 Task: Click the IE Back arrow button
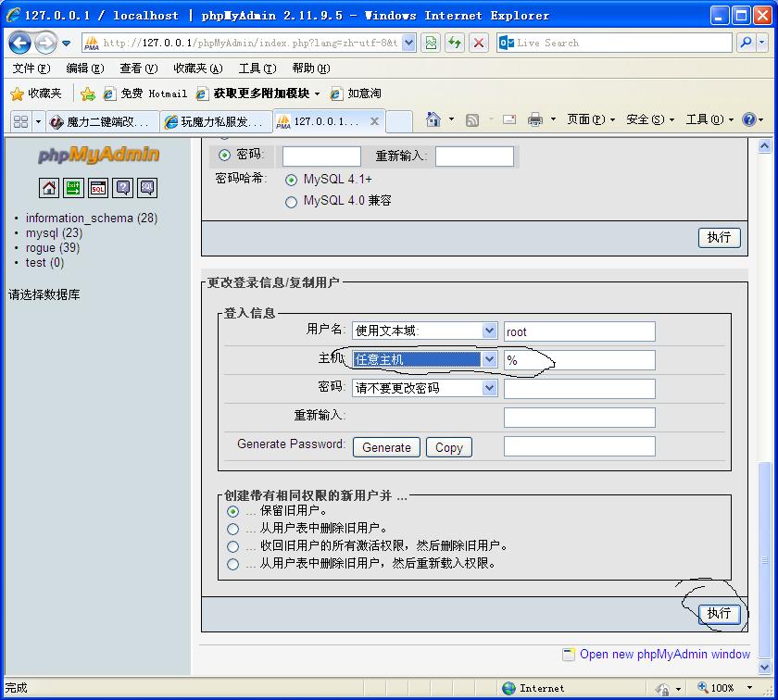coord(20,43)
